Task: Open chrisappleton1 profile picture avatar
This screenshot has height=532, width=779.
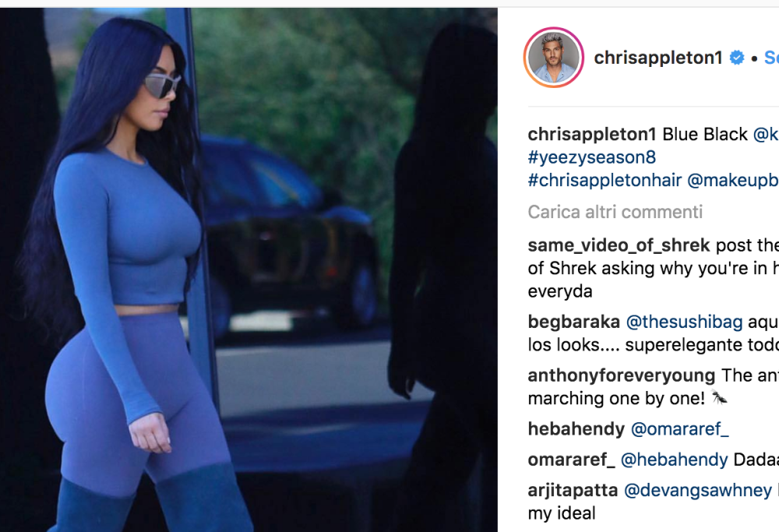Action: click(x=553, y=58)
